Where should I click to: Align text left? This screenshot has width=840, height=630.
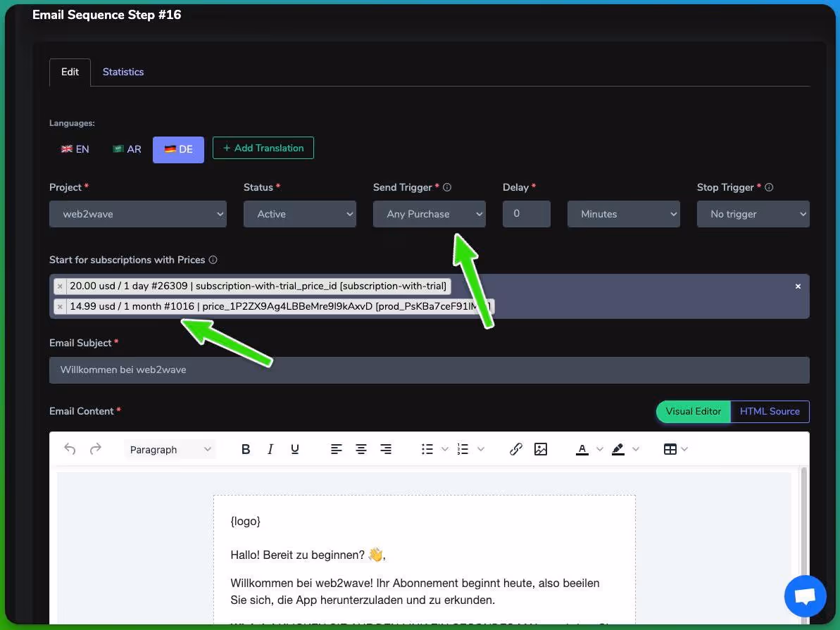tap(336, 449)
